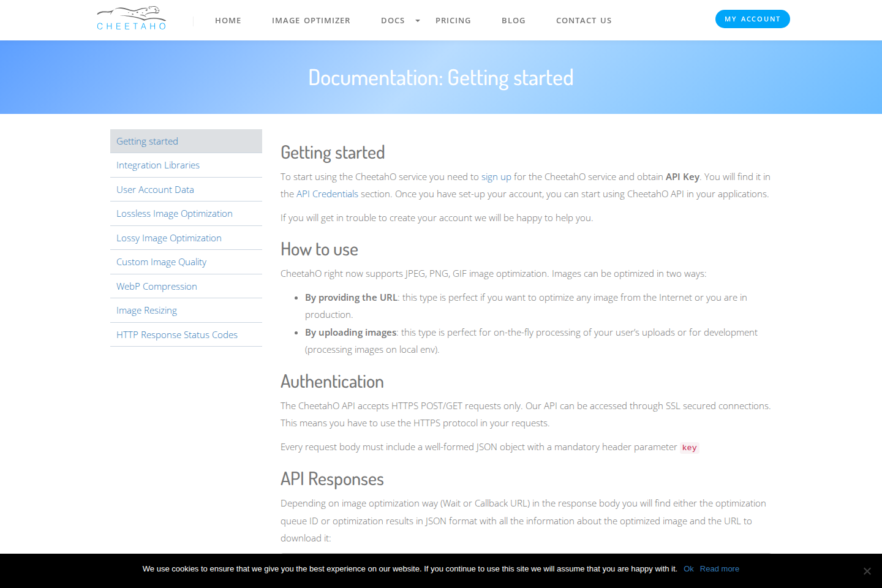This screenshot has width=882, height=588.
Task: Click the sign up link
Action: click(496, 176)
